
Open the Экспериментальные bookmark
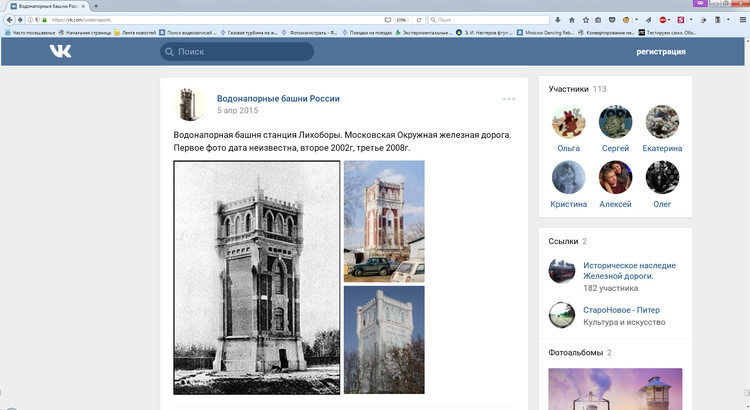(x=423, y=33)
